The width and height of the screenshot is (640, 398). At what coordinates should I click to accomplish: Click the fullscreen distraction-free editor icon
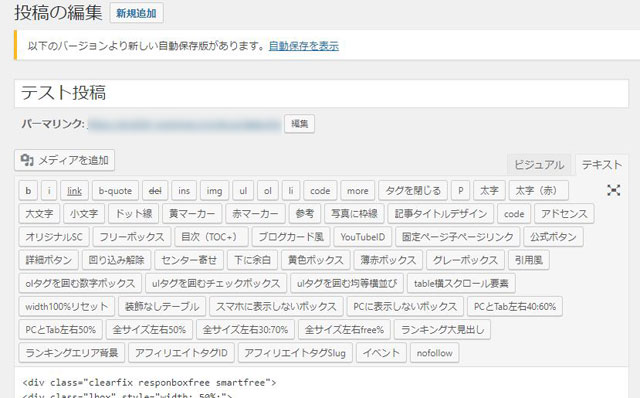click(613, 190)
